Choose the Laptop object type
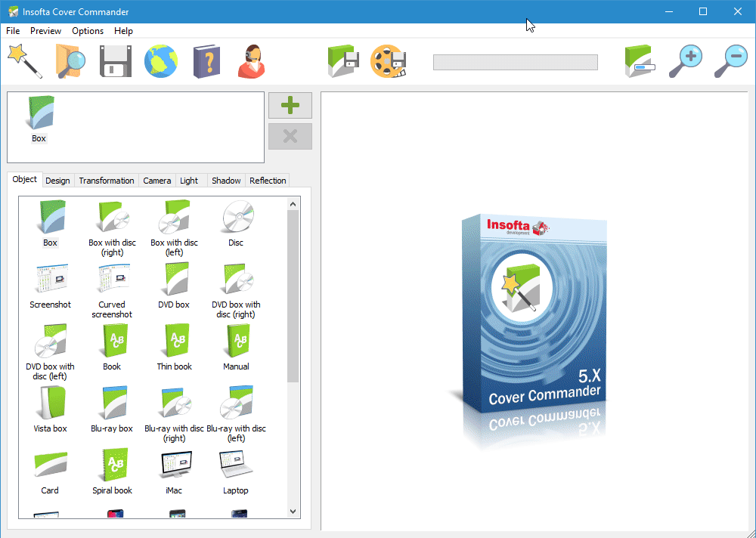 pos(236,472)
